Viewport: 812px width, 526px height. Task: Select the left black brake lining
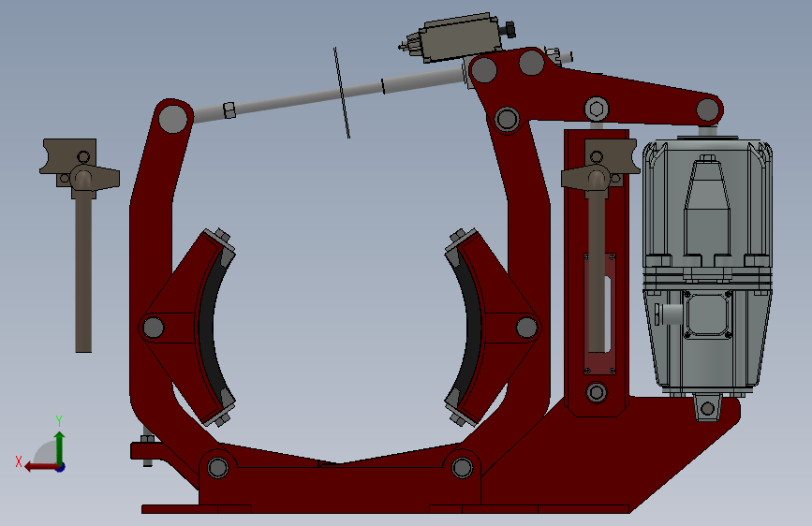212,327
